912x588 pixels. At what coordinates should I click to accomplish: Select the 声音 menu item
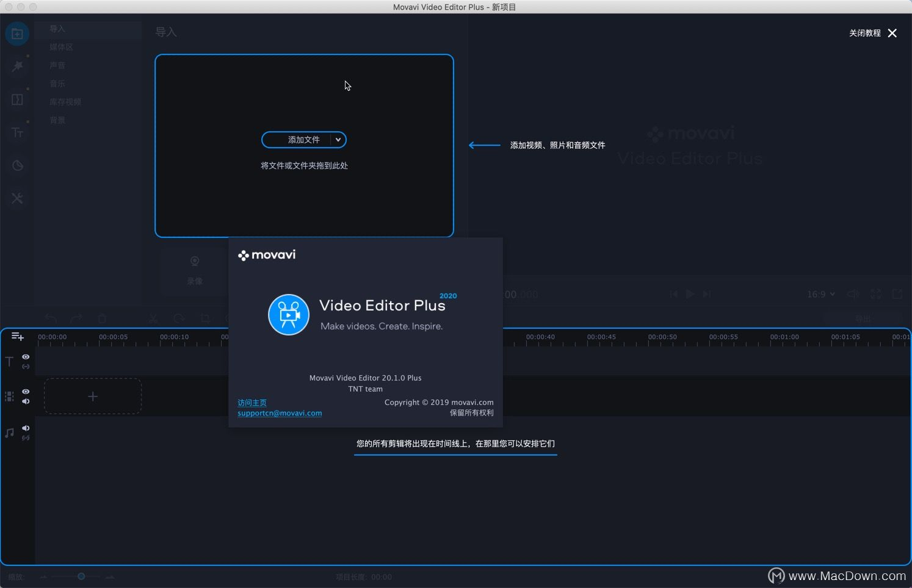click(x=57, y=65)
